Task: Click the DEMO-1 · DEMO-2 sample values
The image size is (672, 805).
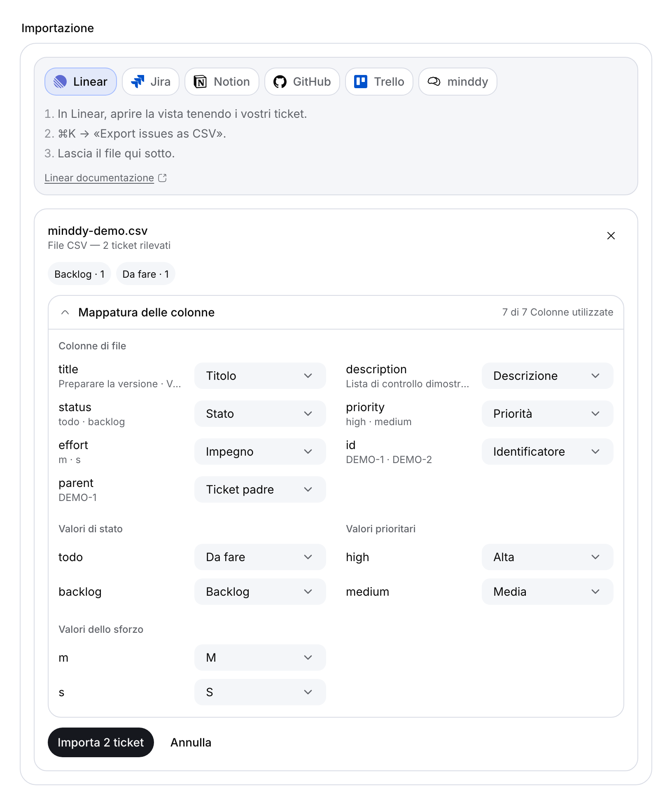Action: point(389,460)
